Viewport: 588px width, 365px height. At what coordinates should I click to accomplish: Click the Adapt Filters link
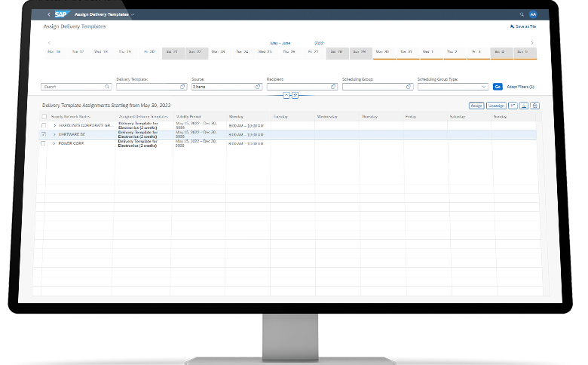(x=520, y=87)
